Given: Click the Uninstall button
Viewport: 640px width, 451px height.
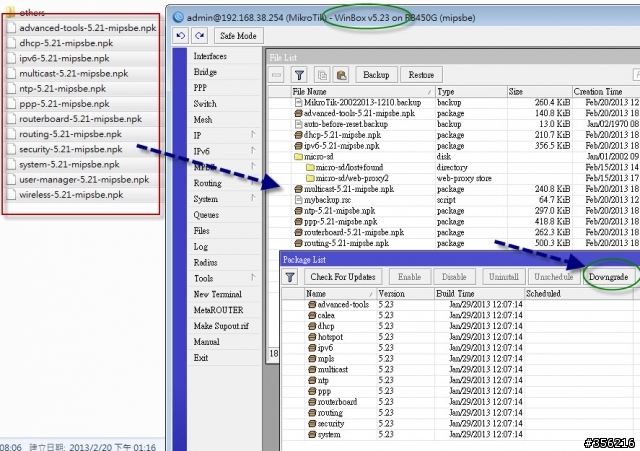Looking at the screenshot, I should pos(504,277).
